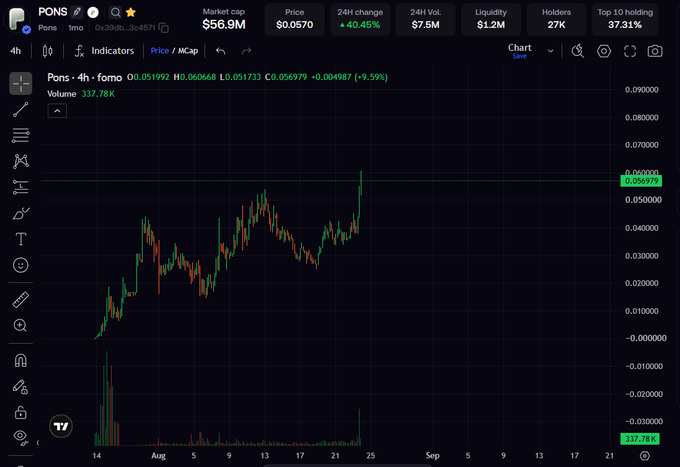The height and width of the screenshot is (467, 680).
Task: Hide all drawings with eye icon
Action: tap(20, 437)
